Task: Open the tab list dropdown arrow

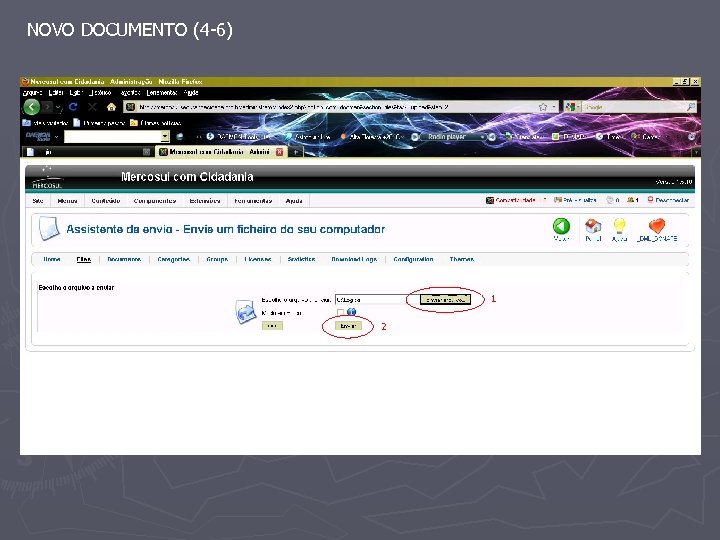Action: point(696,152)
